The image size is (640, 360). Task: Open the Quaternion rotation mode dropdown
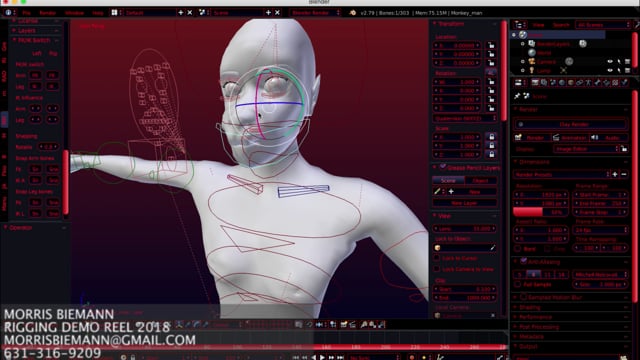click(465, 118)
